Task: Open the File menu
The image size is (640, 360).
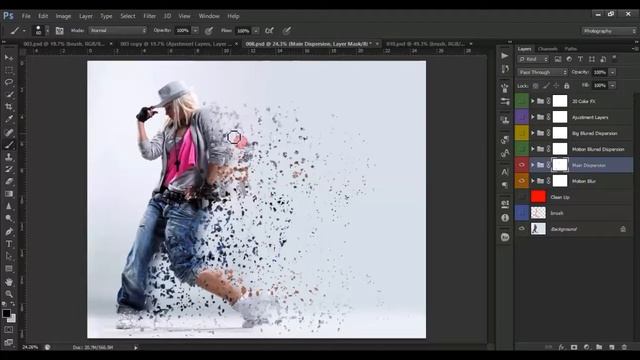Action: 26,16
